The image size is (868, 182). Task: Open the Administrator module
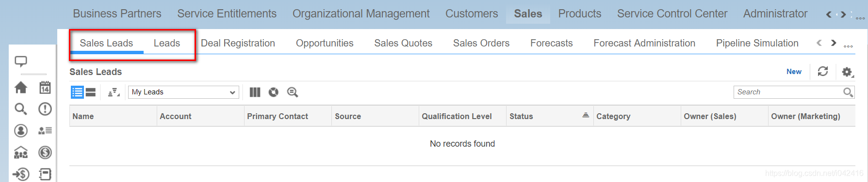pyautogui.click(x=775, y=14)
